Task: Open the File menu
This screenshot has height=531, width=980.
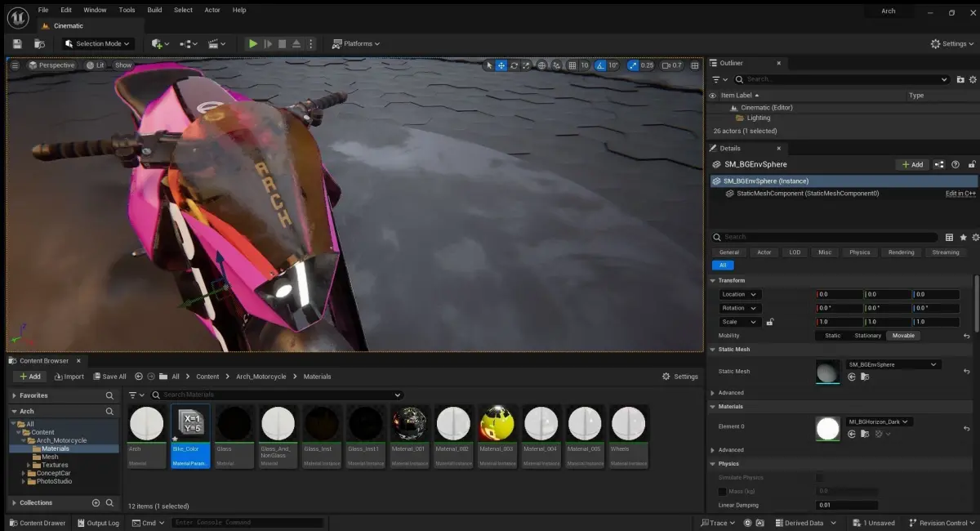Action: pyautogui.click(x=43, y=10)
